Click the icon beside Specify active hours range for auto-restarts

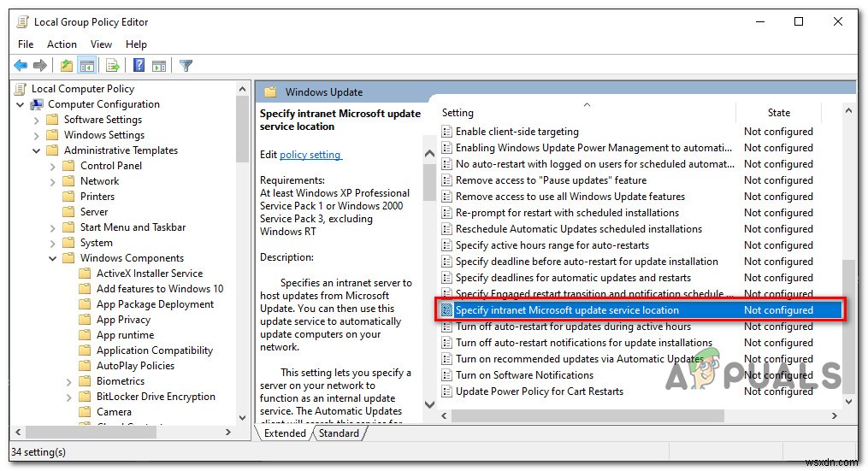pyautogui.click(x=446, y=245)
